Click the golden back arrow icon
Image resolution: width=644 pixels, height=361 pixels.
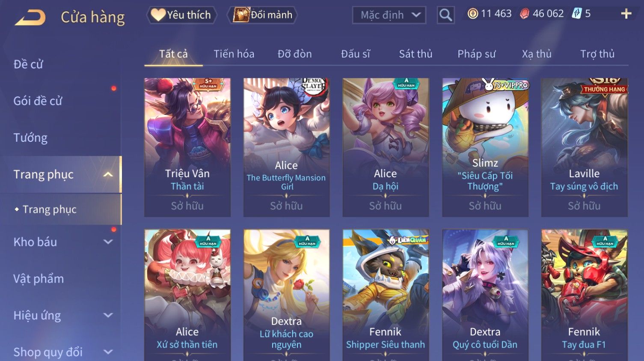tap(30, 18)
